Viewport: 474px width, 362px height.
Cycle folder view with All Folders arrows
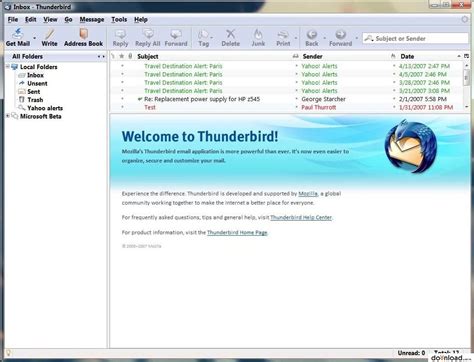click(101, 57)
